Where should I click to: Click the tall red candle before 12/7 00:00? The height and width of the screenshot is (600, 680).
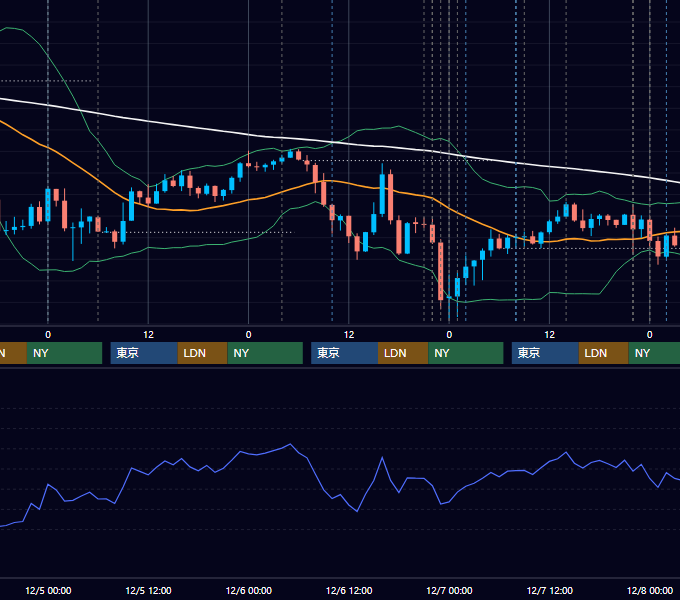(x=441, y=271)
